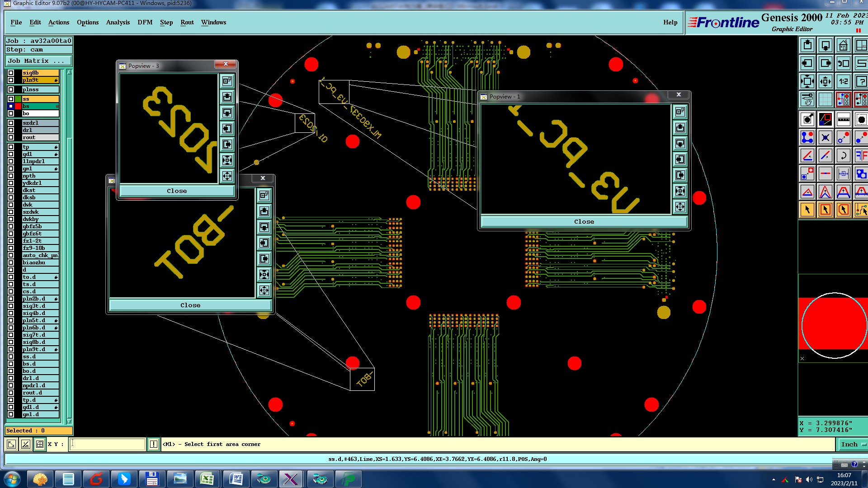Click the exclamation mark icon near XY field
Image resolution: width=868 pixels, height=488 pixels.
[154, 444]
